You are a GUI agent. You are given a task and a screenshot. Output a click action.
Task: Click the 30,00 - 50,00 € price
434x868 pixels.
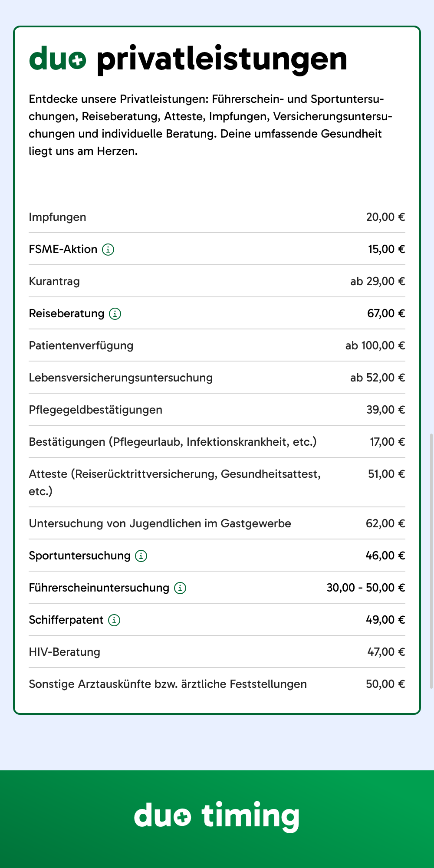click(x=365, y=588)
